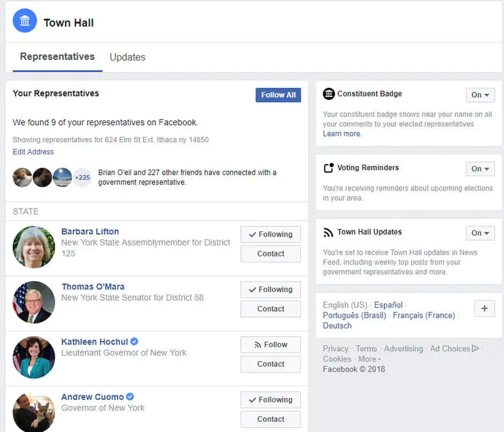Click the 'Your Representatives' heading
The width and height of the screenshot is (504, 432).
[x=56, y=93]
